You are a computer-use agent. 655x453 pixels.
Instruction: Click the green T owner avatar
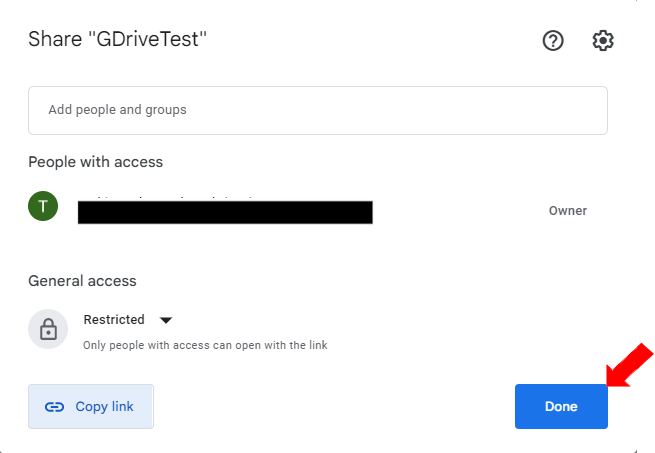[43, 207]
